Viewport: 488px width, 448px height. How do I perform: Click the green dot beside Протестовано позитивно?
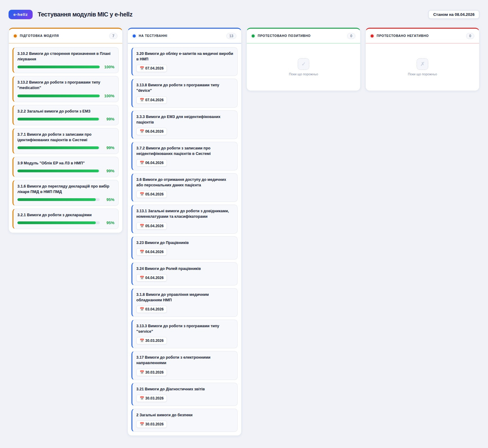tap(253, 36)
